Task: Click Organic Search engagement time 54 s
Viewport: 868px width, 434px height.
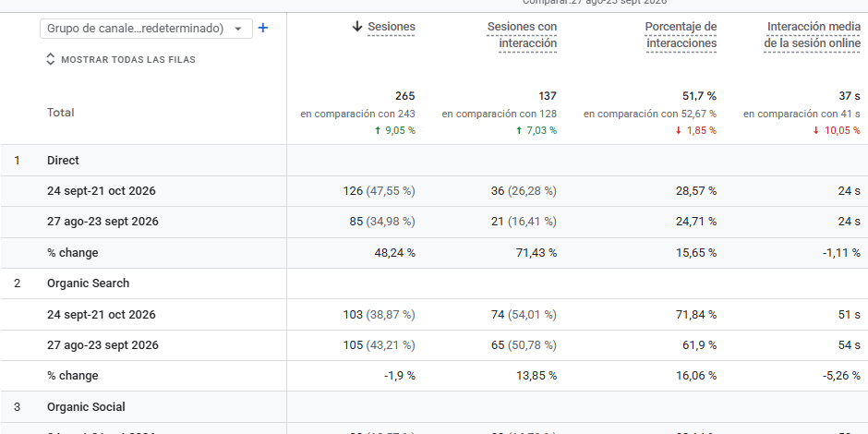Action: [x=850, y=344]
